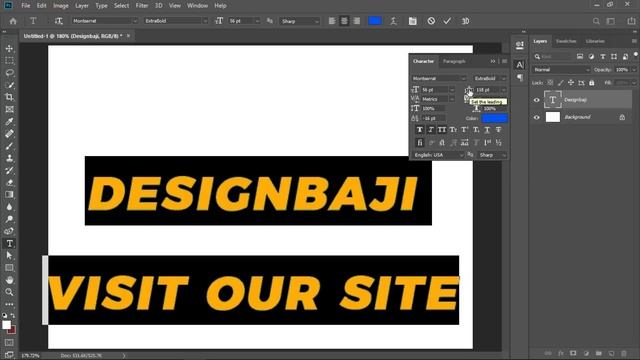
Task: Open the Layer menu
Action: click(x=82, y=6)
